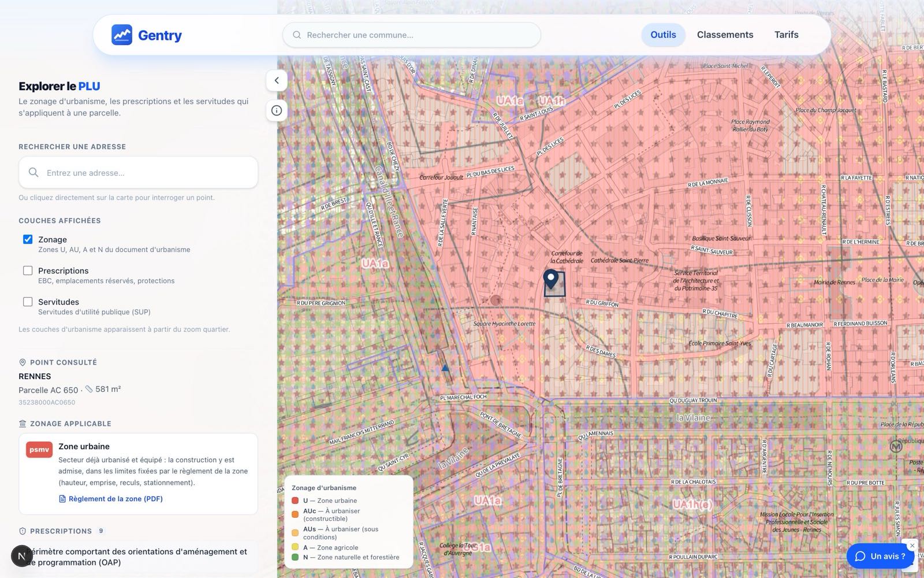Viewport: 924px width, 578px height.
Task: Open the Outils menu
Action: (663, 35)
